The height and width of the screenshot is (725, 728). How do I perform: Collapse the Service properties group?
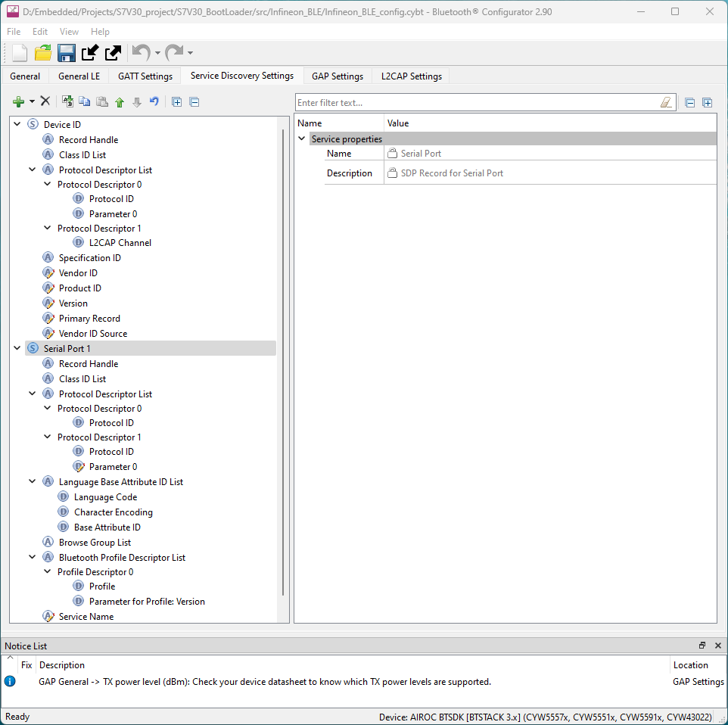click(x=302, y=138)
